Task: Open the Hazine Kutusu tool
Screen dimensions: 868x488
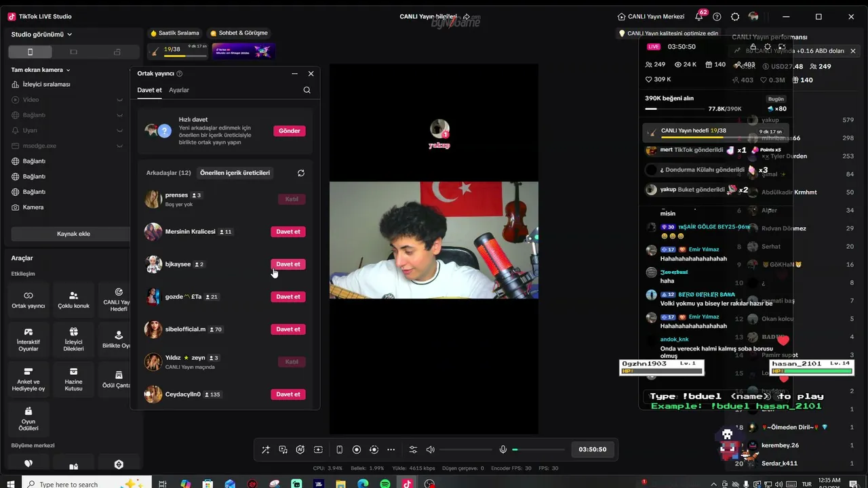Action: pos(73,380)
